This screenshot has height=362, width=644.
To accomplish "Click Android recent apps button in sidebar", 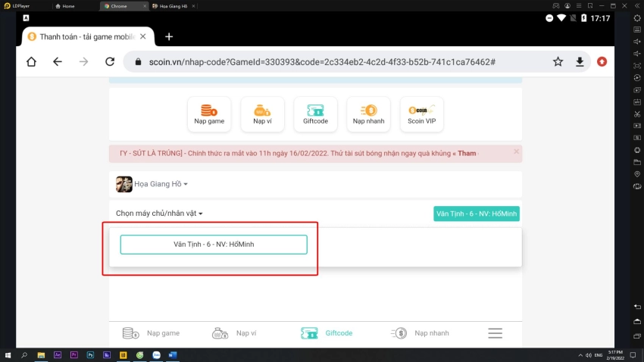I will pos(637,336).
